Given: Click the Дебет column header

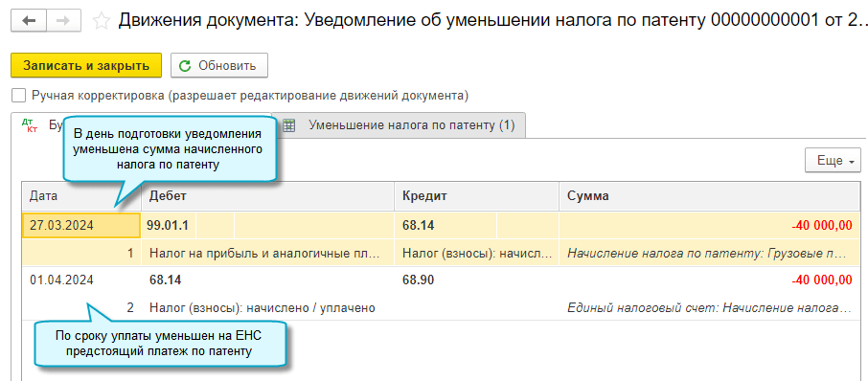Looking at the screenshot, I should [268, 196].
